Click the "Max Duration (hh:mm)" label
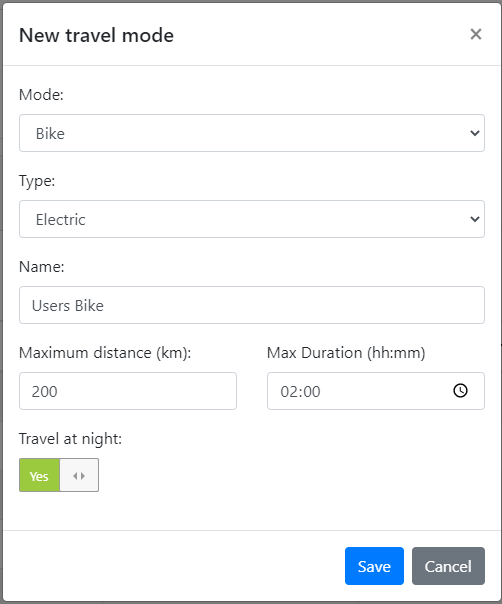Image resolution: width=502 pixels, height=604 pixels. [x=346, y=353]
